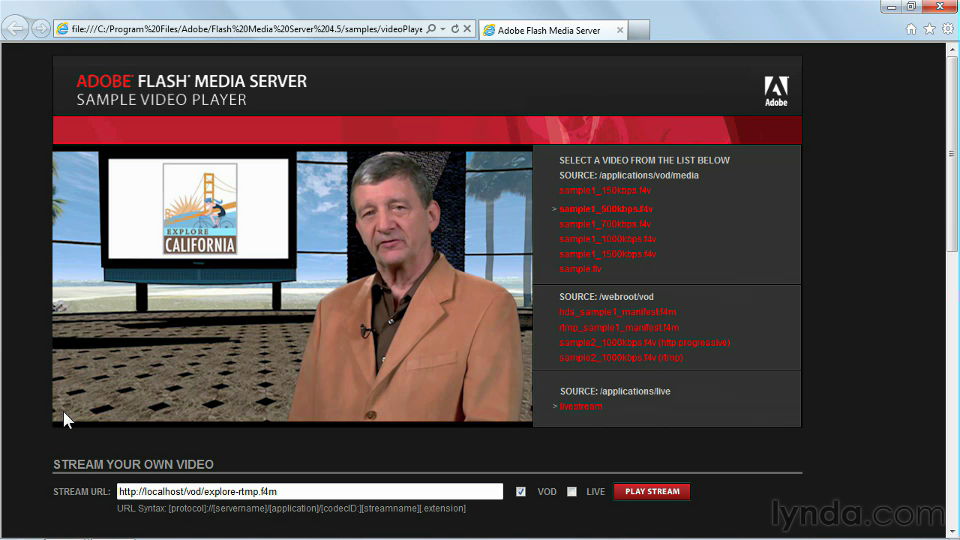The width and height of the screenshot is (960, 540).
Task: Click the browser address bar URL
Action: pyautogui.click(x=247, y=29)
